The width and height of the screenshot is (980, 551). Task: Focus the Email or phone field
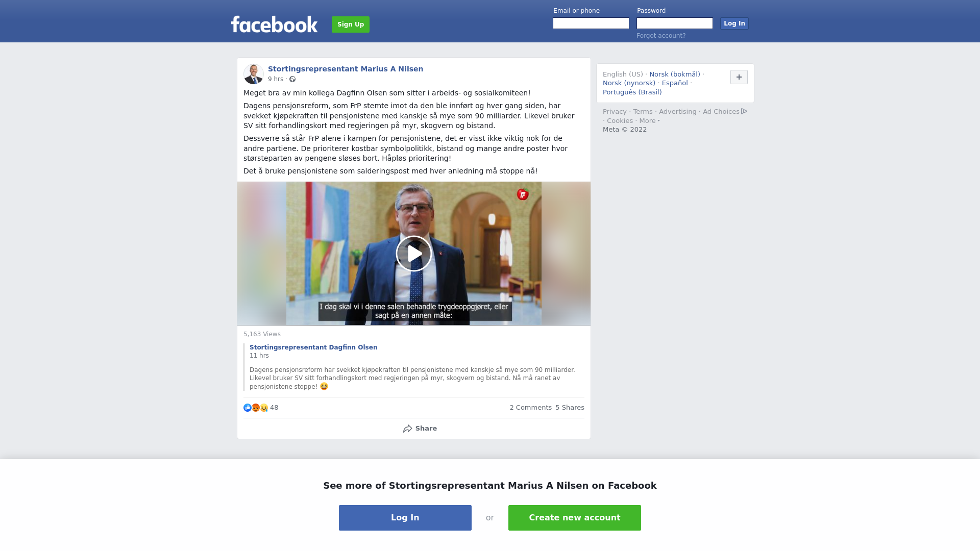591,23
